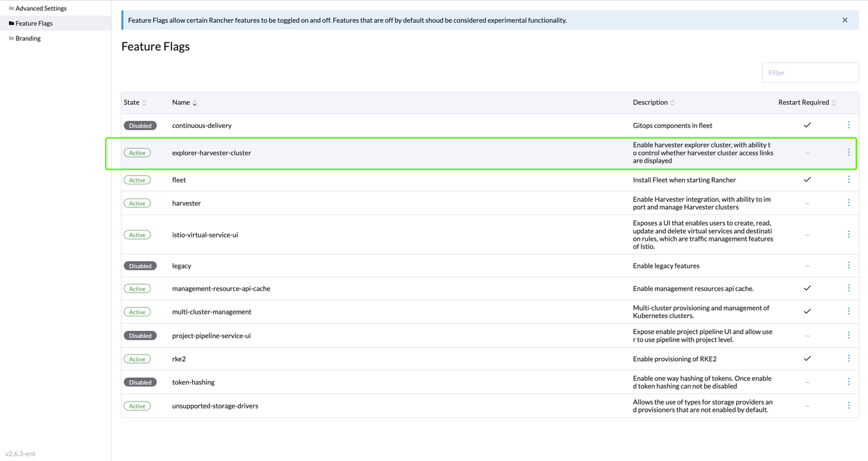Select the continuous-delivery name cell
Image resolution: width=868 pixels, height=461 pixels.
[x=202, y=125]
